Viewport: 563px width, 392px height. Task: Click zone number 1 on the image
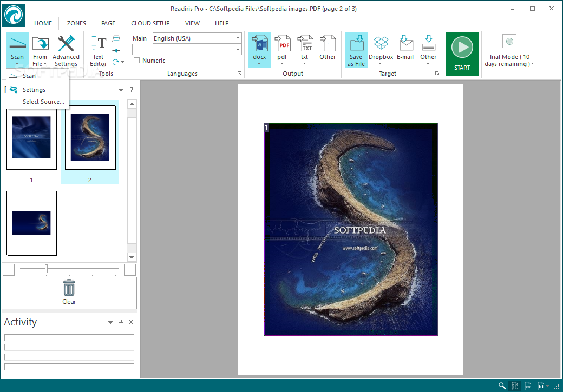point(266,127)
